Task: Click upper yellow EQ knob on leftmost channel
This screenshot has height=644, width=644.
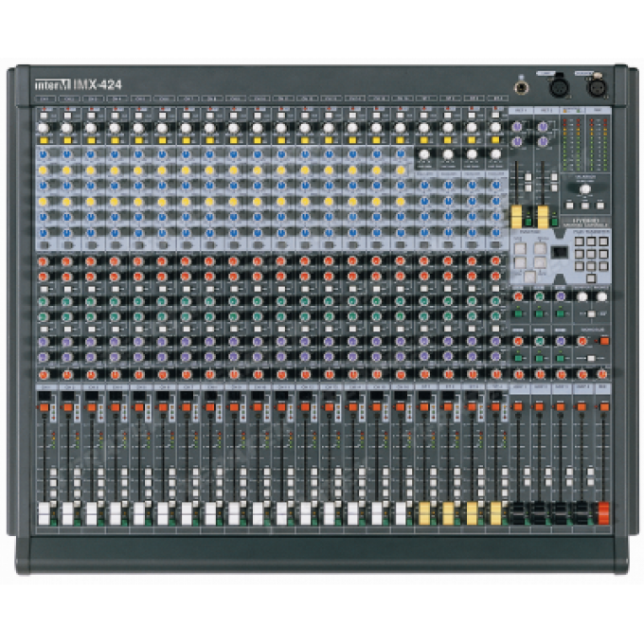Action: click(x=44, y=170)
